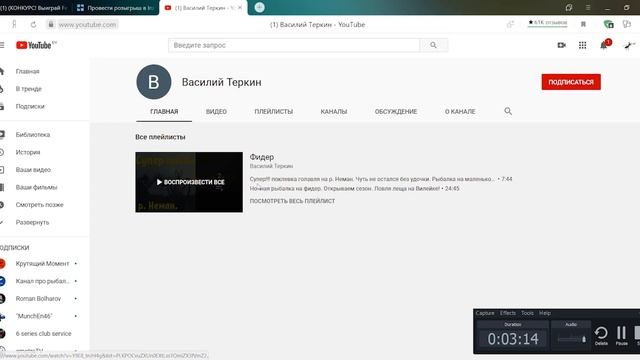
Task: Switch to the ПЛЕЙЛИСТЫ tab
Action: (x=273, y=111)
